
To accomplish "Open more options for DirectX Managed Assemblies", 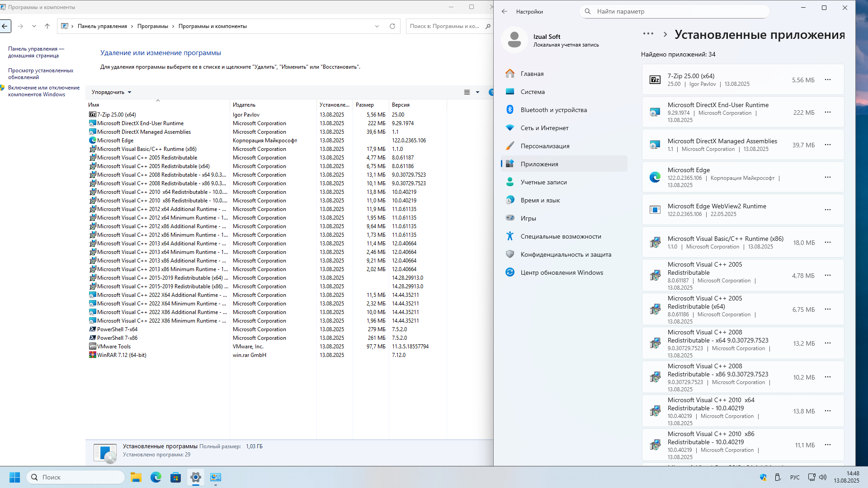I will [828, 145].
